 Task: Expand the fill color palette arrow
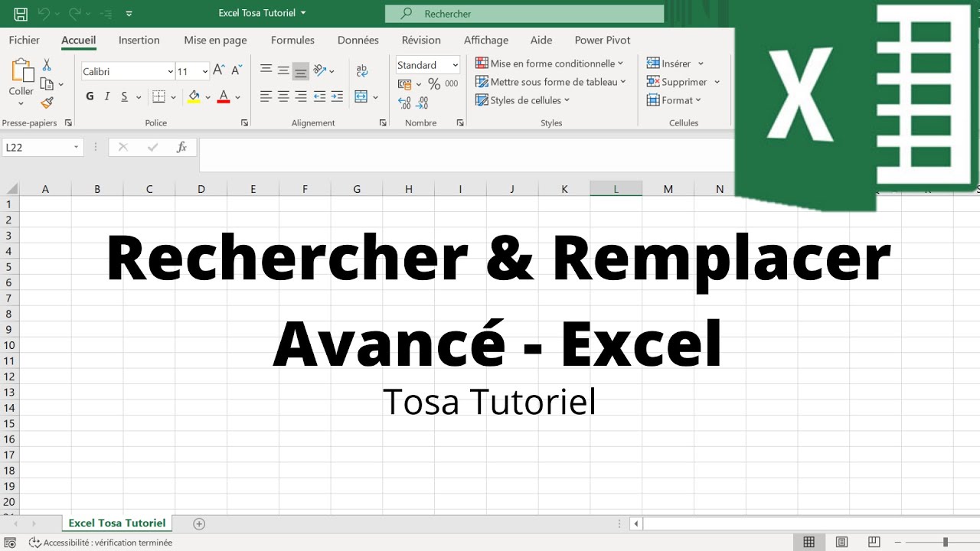207,97
